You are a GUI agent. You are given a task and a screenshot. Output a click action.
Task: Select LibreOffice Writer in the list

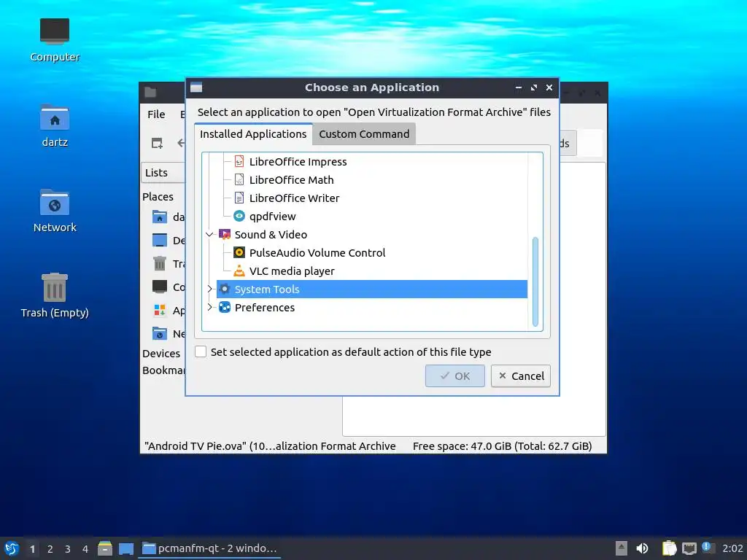(294, 198)
